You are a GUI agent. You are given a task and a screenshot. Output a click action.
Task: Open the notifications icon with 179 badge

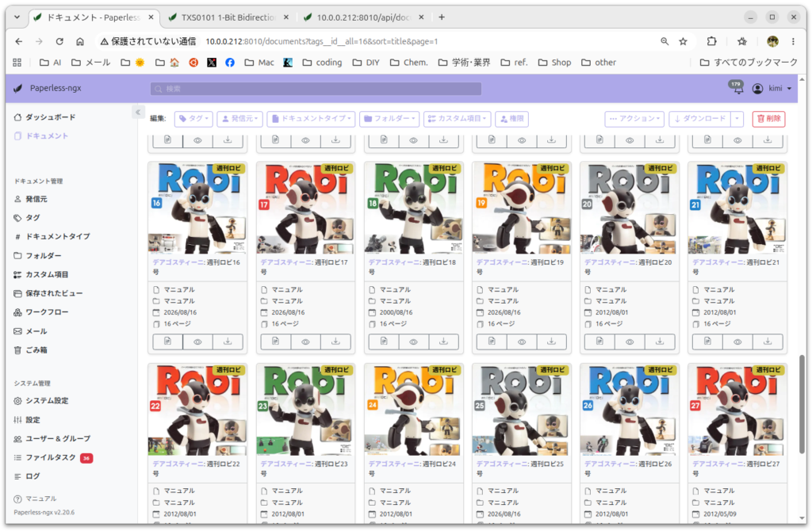coord(737,87)
